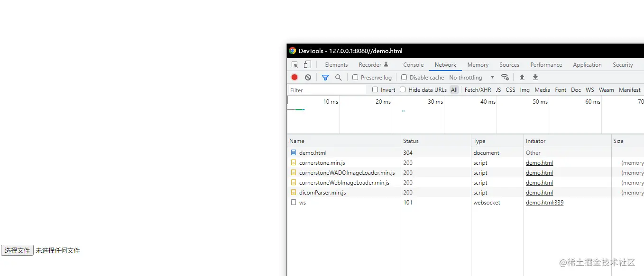Check the Hide data URLs checkbox

[403, 89]
